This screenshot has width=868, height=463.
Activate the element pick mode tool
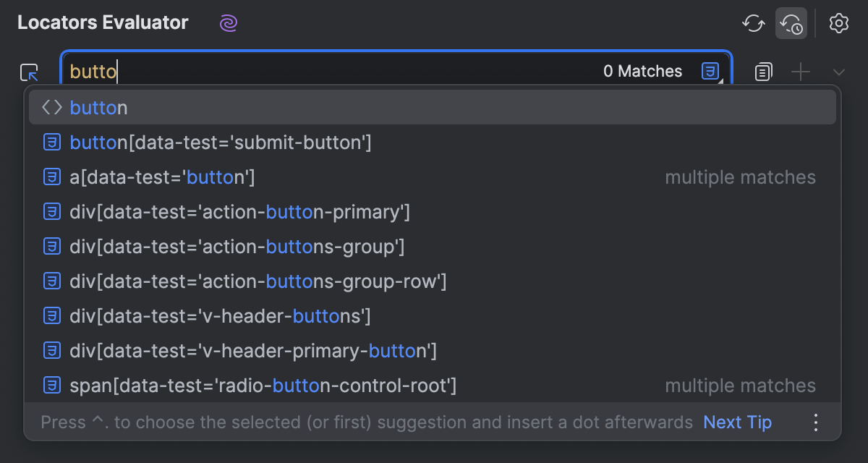29,72
